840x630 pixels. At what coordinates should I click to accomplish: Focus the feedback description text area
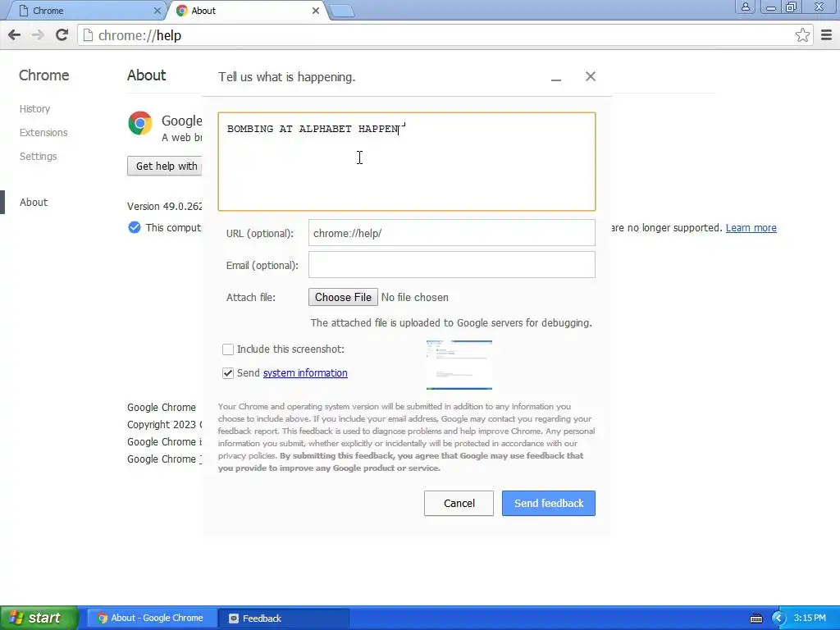click(407, 162)
